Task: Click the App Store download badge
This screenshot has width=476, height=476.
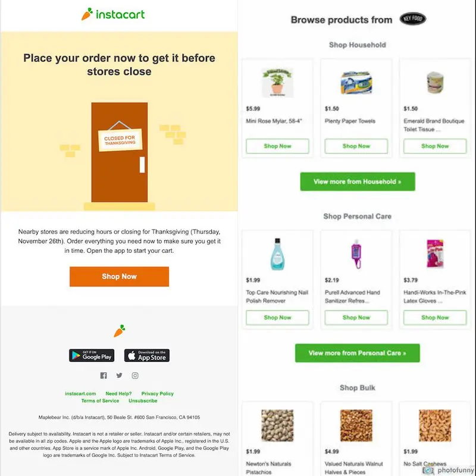Action: [x=146, y=355]
